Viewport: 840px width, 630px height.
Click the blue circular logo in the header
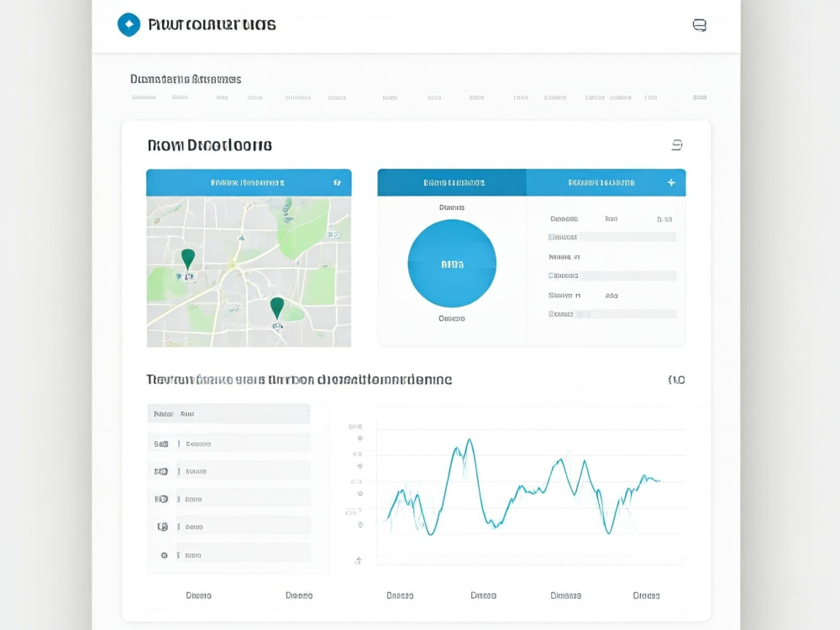click(x=129, y=24)
